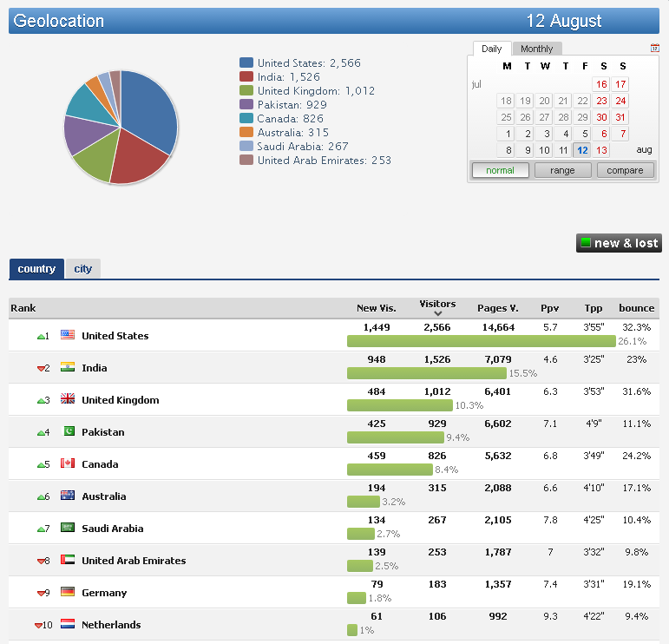Screen dimensions: 669x644
Task: Click the Canada flag icon
Action: (x=68, y=463)
